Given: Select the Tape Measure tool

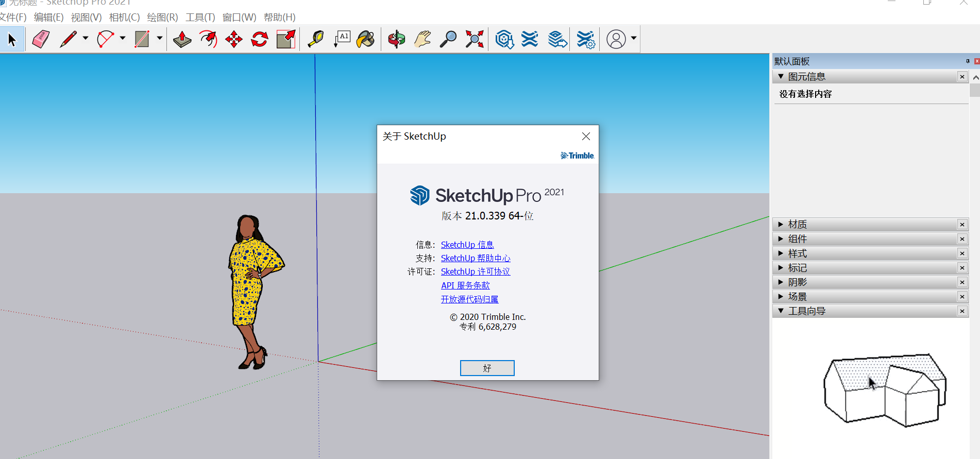Looking at the screenshot, I should point(316,39).
